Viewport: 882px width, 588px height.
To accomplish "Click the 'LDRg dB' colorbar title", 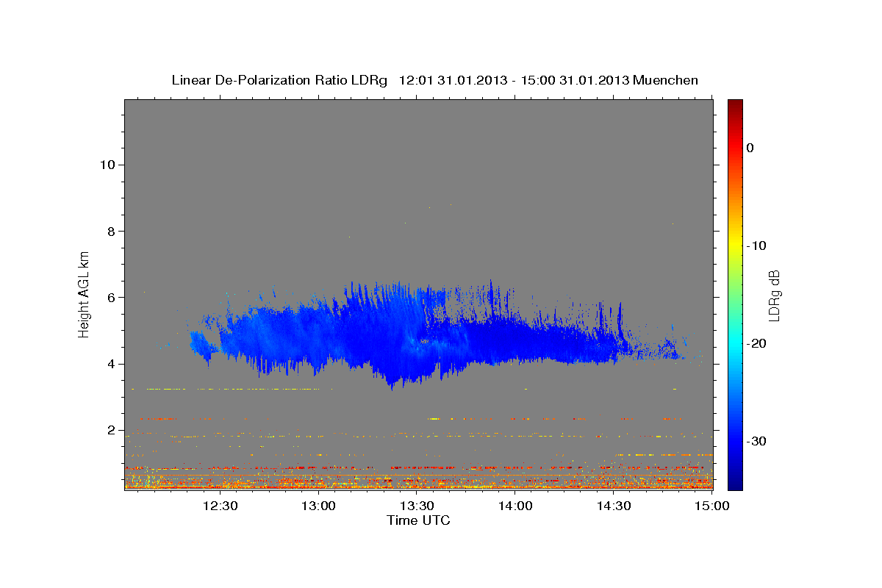I will (775, 295).
